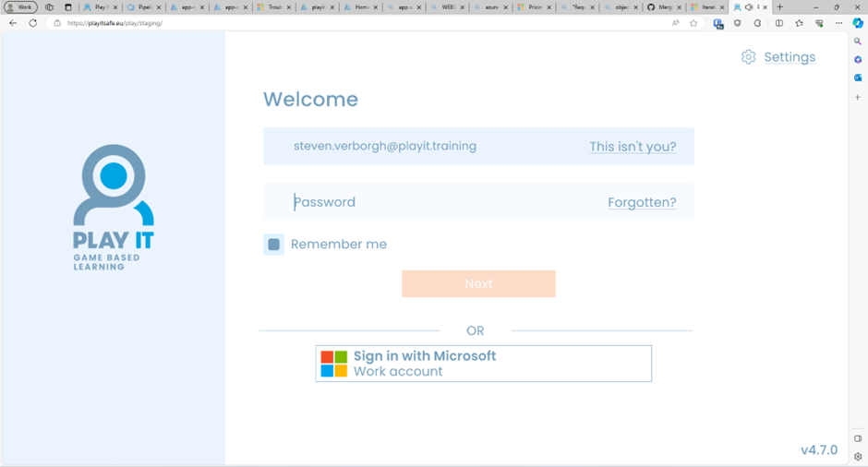
Task: Click the Copilot icon in the browser toolbar
Action: coord(858,23)
